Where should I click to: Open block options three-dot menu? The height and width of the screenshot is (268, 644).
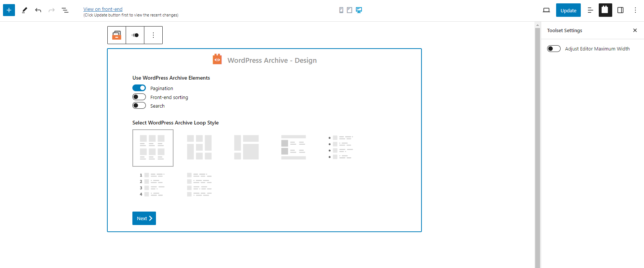point(153,35)
